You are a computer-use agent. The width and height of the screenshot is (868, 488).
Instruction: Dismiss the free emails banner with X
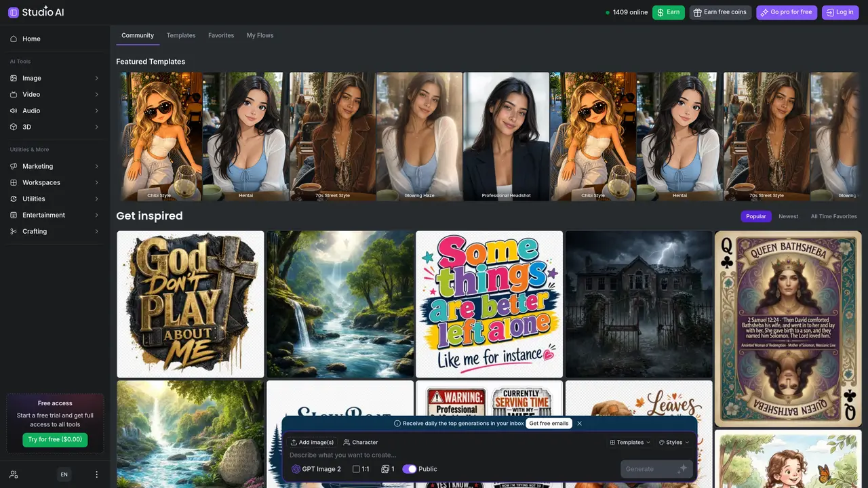pyautogui.click(x=579, y=424)
